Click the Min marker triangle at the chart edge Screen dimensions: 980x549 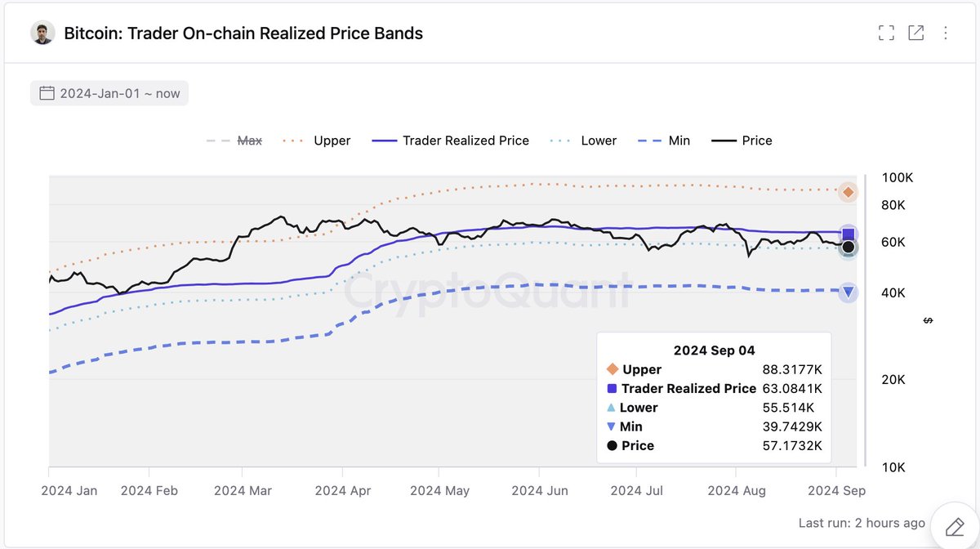848,292
